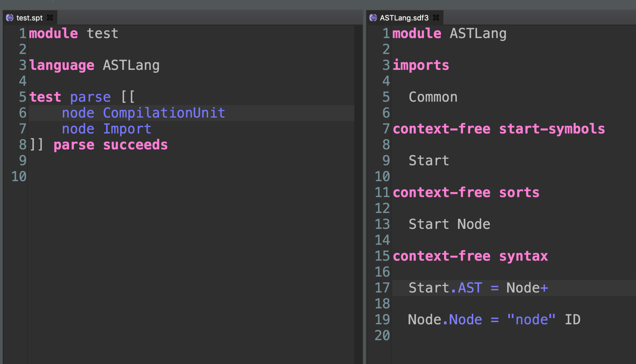This screenshot has width=636, height=364.
Task: Click line number 5 in test.spt gutter
Action: [23, 97]
